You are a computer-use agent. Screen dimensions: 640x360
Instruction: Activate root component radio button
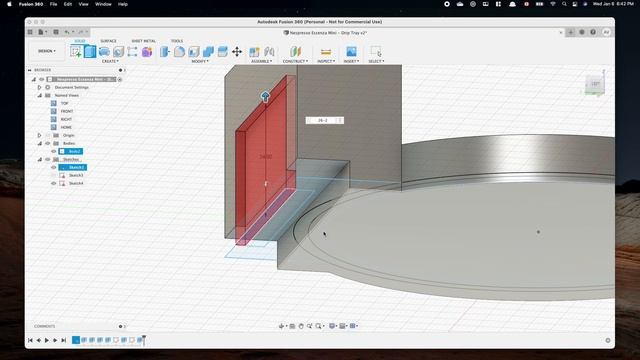click(120, 79)
